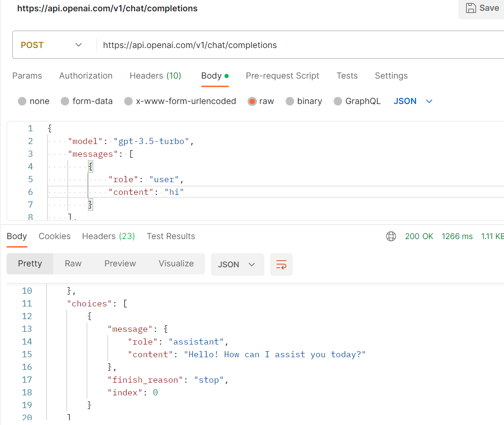View the Test Results tab
The image size is (504, 425).
pos(171,236)
